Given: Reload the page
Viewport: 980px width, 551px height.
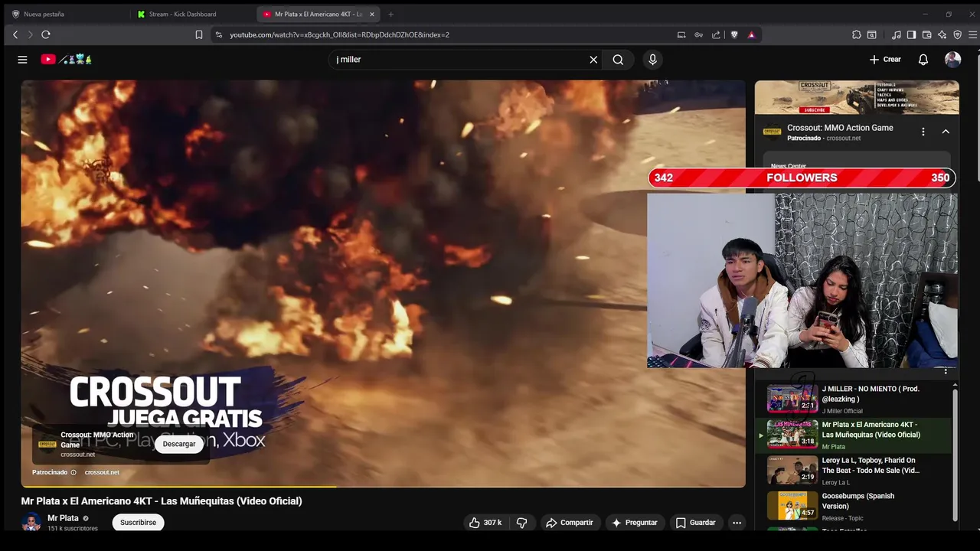Looking at the screenshot, I should coord(46,34).
